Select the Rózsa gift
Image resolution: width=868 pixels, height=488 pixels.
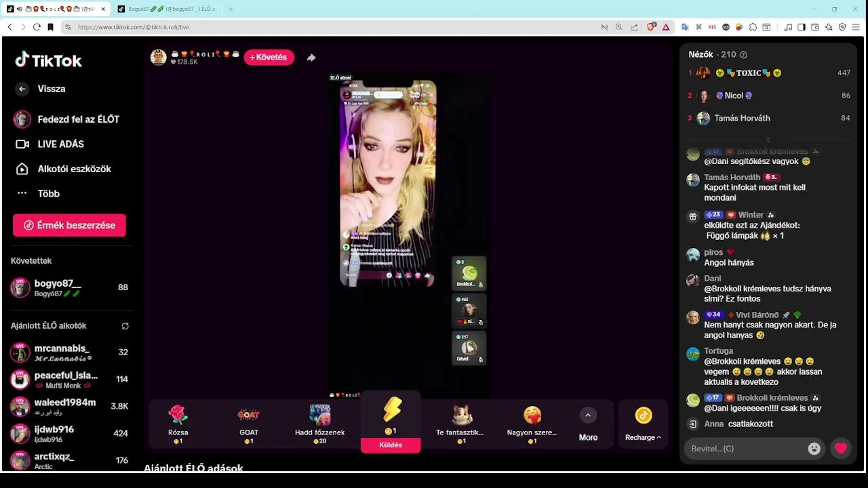pyautogui.click(x=178, y=424)
